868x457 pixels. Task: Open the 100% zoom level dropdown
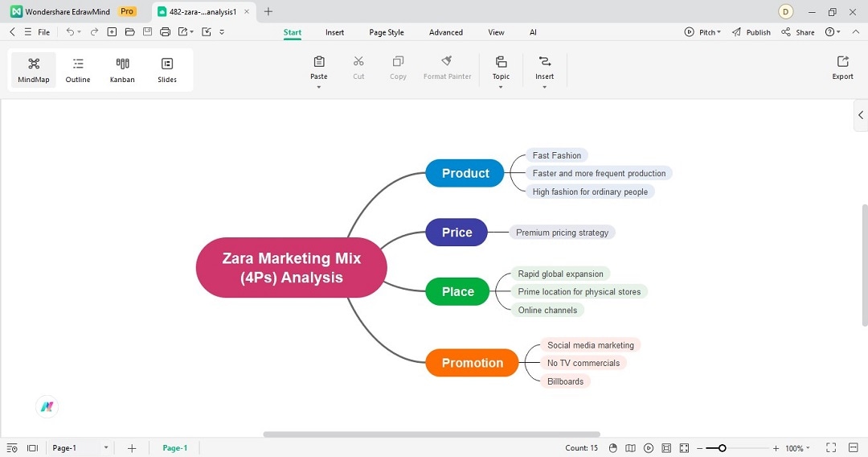pyautogui.click(x=798, y=448)
